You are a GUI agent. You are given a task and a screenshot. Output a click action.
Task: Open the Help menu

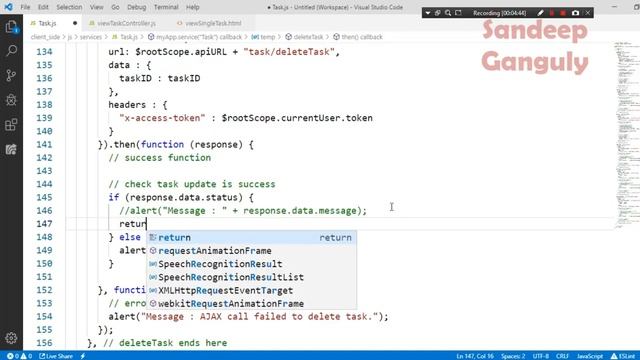tap(193, 7)
